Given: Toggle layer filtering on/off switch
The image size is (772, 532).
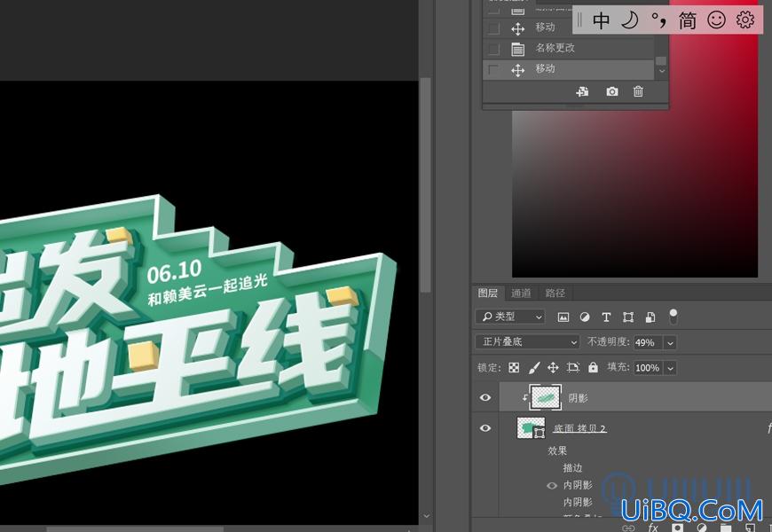Looking at the screenshot, I should [x=673, y=317].
